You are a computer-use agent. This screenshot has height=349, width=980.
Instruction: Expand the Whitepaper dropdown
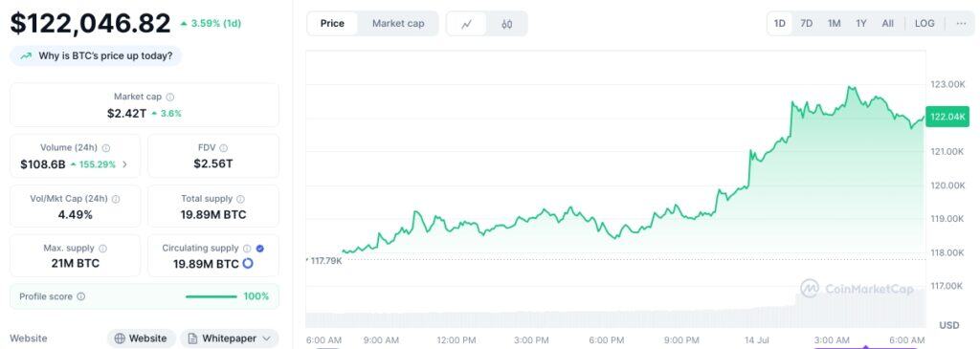click(x=230, y=338)
